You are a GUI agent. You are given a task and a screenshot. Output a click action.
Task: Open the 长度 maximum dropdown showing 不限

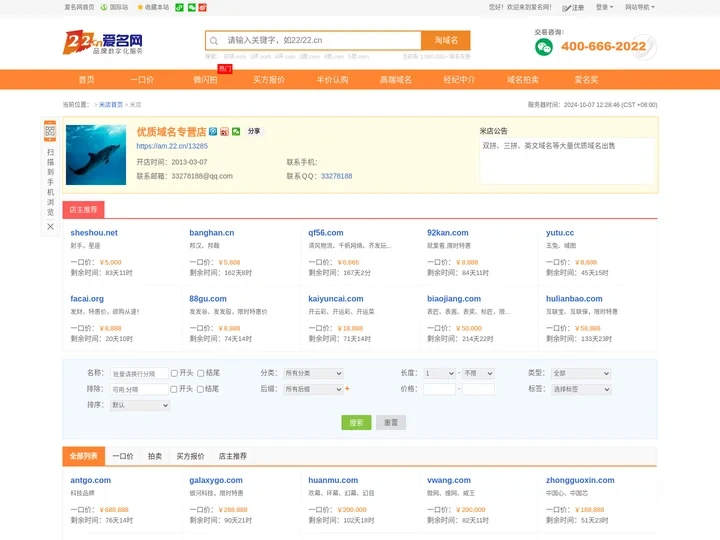[478, 373]
